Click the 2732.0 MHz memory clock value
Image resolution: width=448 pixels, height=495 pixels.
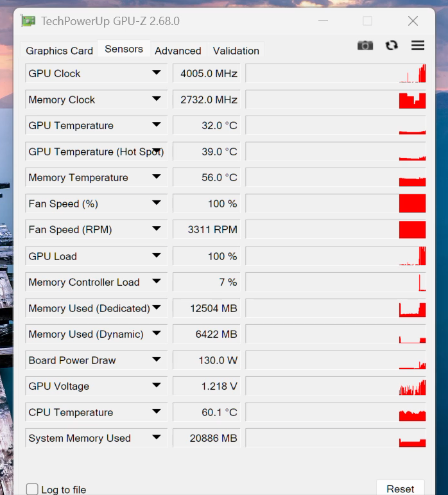207,100
